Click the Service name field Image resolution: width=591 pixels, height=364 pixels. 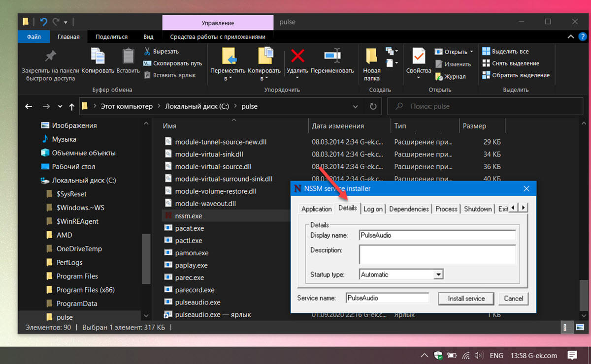click(388, 298)
